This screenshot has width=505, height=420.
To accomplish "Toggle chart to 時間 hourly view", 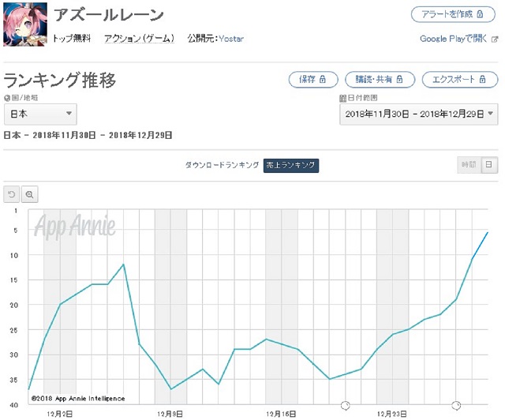I will coord(469,165).
